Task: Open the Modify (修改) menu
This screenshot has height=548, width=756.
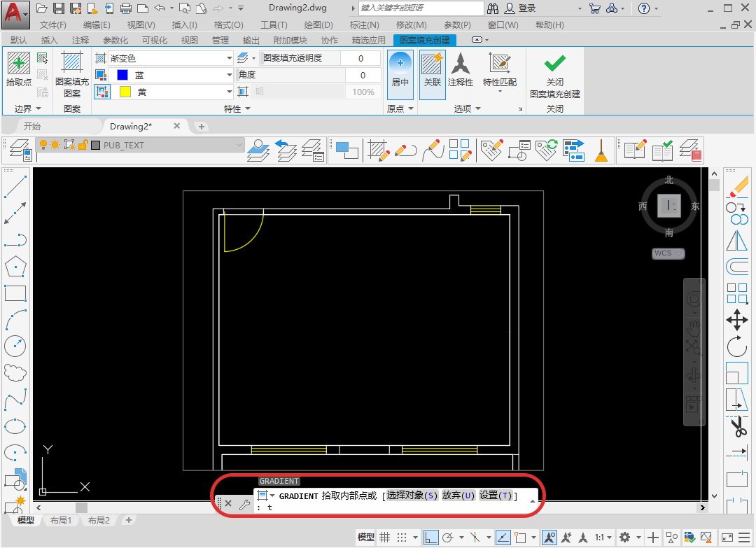Action: coord(411,25)
